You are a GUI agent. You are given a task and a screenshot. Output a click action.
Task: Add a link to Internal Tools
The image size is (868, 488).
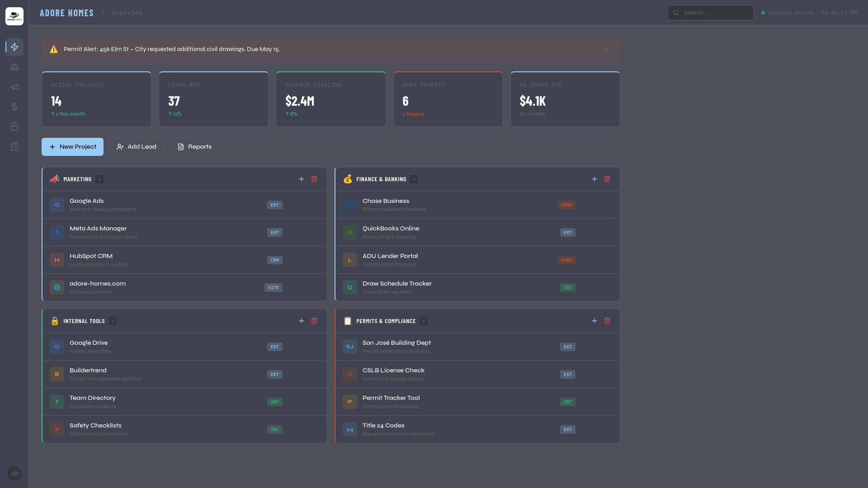click(302, 321)
